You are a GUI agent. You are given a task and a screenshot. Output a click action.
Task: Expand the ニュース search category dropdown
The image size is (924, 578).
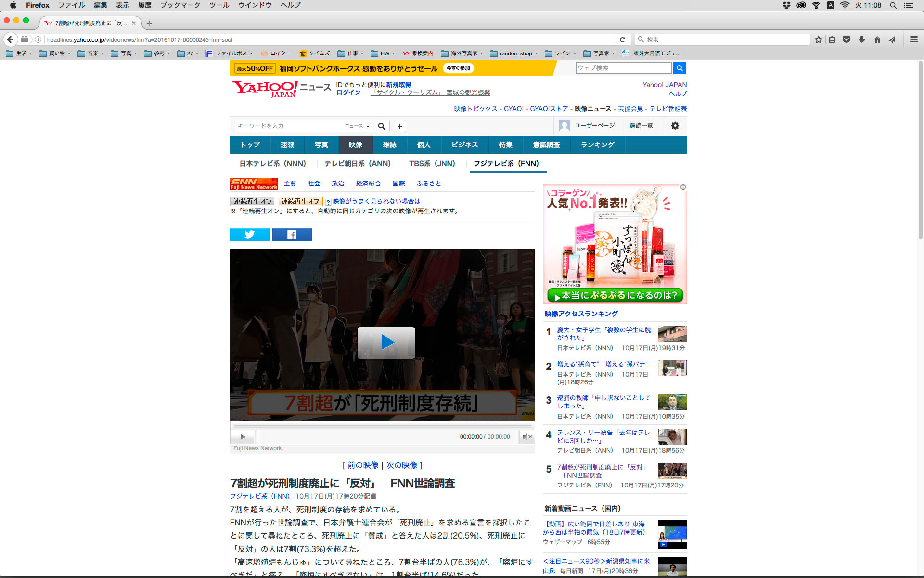[357, 126]
